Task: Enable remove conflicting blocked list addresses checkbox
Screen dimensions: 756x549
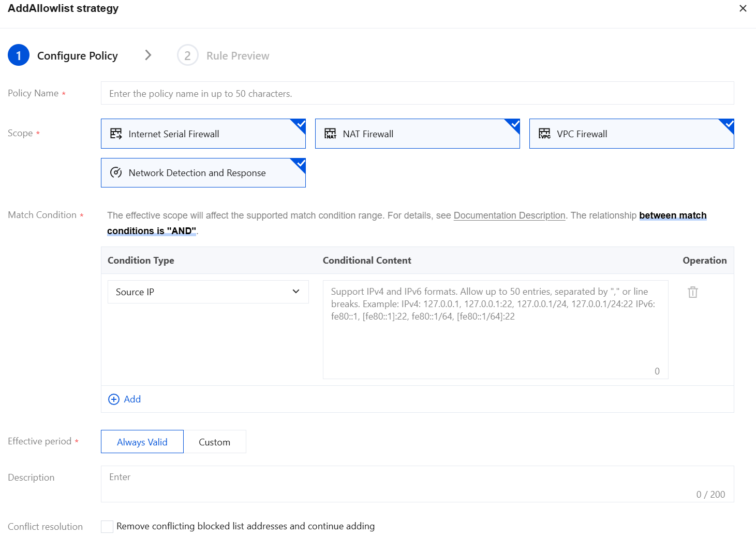Action: click(x=107, y=527)
